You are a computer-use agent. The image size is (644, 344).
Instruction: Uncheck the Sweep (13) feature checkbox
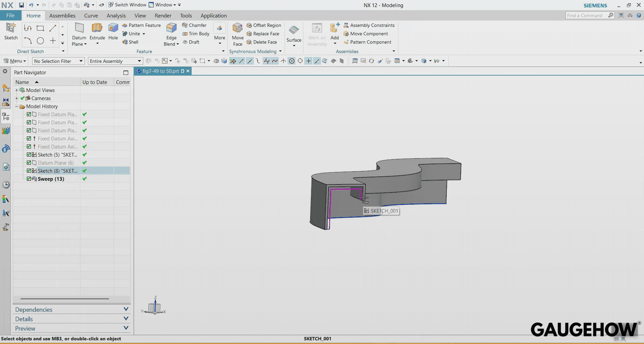pyautogui.click(x=29, y=179)
